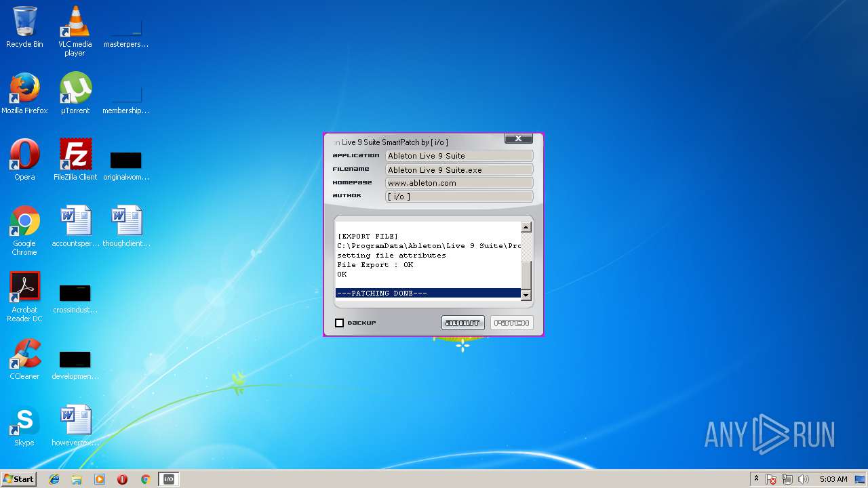Select the originalwom... desktop file
The image size is (868, 488).
126,165
